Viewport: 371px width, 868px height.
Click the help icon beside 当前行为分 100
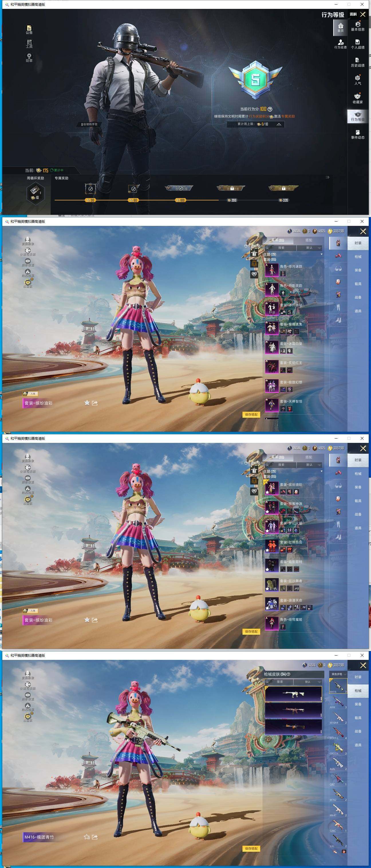[270, 109]
